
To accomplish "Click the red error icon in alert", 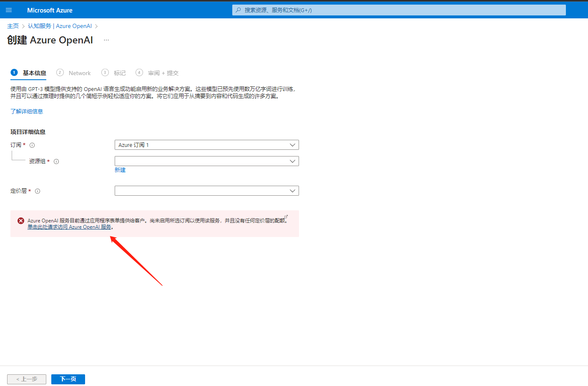I will click(x=21, y=221).
